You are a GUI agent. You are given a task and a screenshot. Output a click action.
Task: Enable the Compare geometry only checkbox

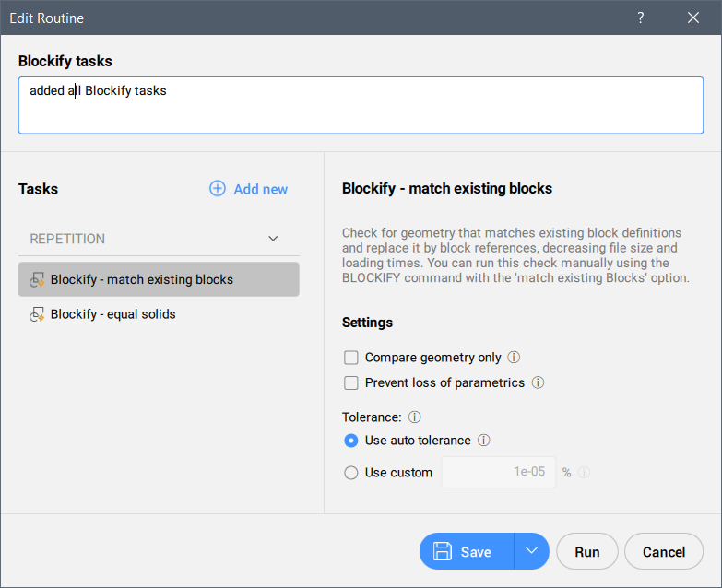[x=350, y=358]
